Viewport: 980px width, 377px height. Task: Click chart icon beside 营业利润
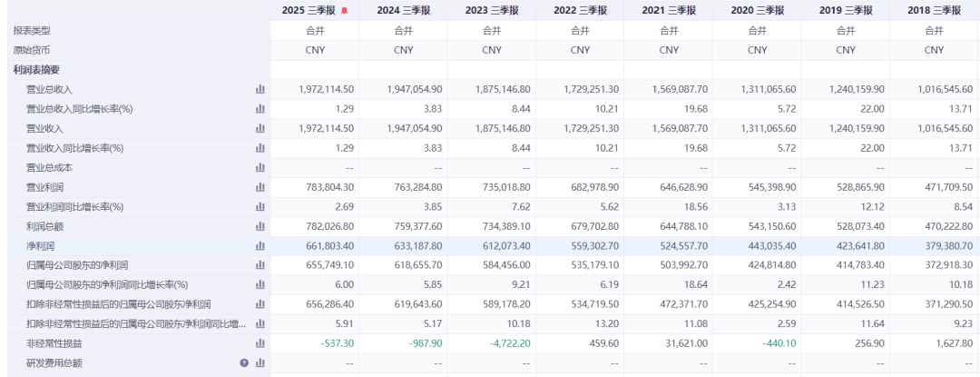260,187
